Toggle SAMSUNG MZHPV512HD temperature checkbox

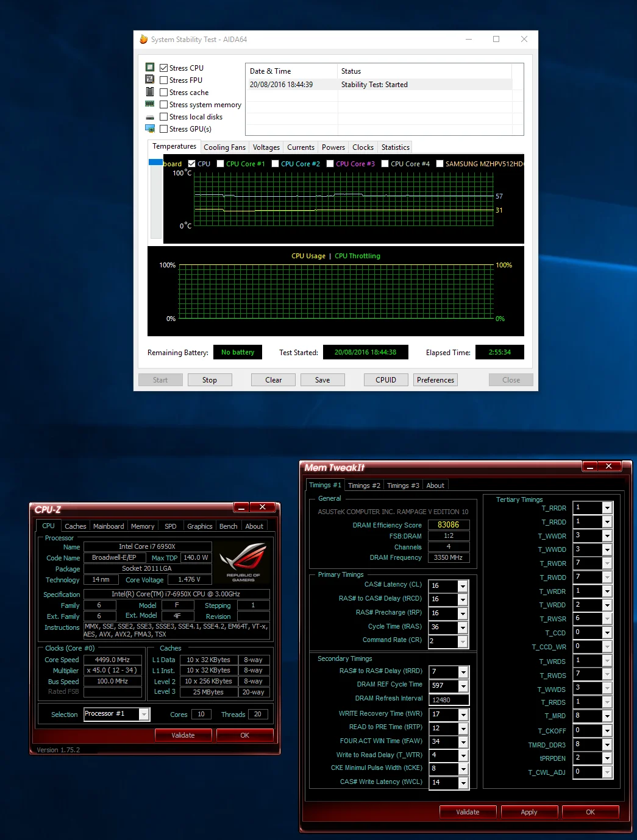[x=439, y=164]
